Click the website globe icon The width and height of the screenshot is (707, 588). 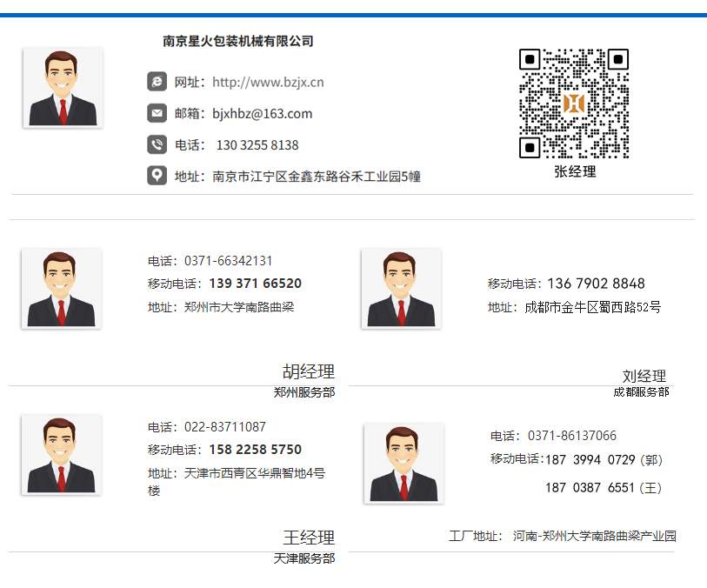(157, 82)
